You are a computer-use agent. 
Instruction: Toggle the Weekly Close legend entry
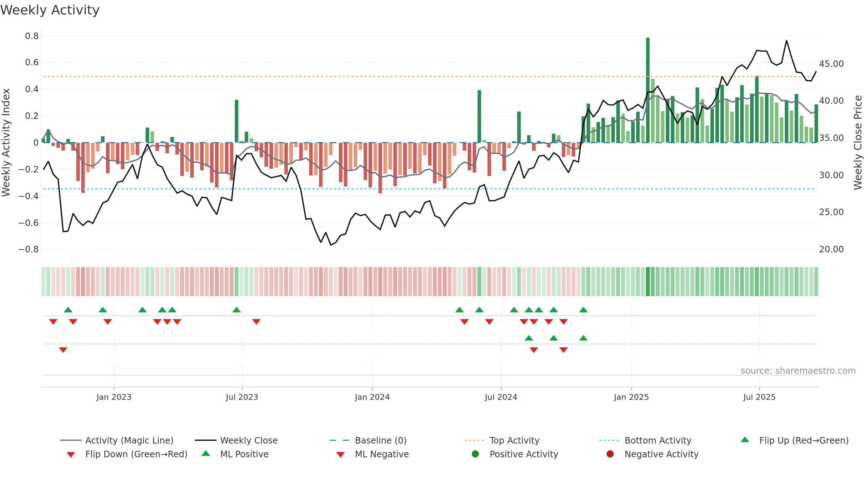coord(236,440)
